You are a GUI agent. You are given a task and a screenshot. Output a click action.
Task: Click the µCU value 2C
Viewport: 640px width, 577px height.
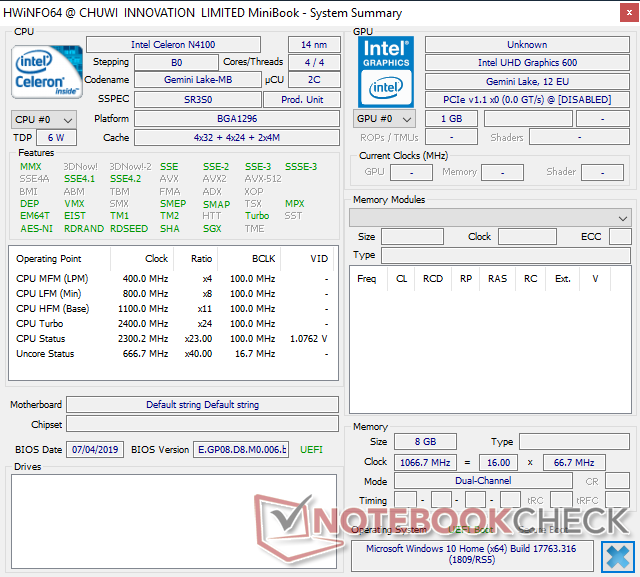click(314, 80)
